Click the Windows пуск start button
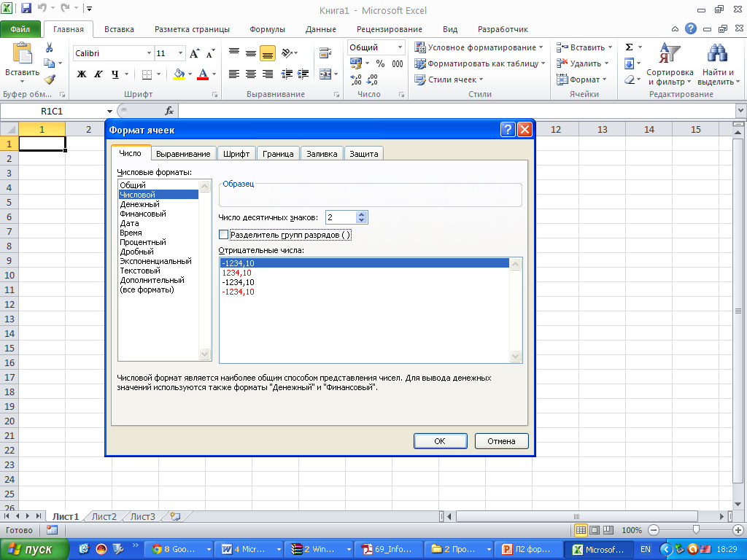 [x=34, y=549]
